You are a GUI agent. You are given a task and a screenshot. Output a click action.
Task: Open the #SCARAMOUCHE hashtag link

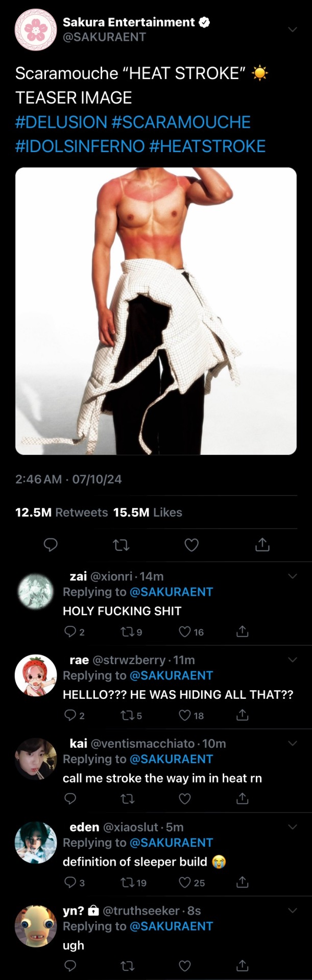pos(181,122)
